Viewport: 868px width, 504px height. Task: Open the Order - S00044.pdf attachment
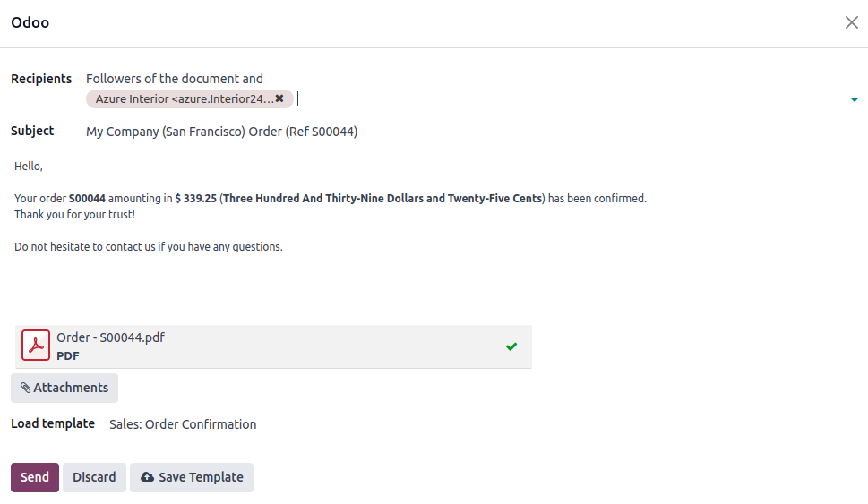point(110,337)
